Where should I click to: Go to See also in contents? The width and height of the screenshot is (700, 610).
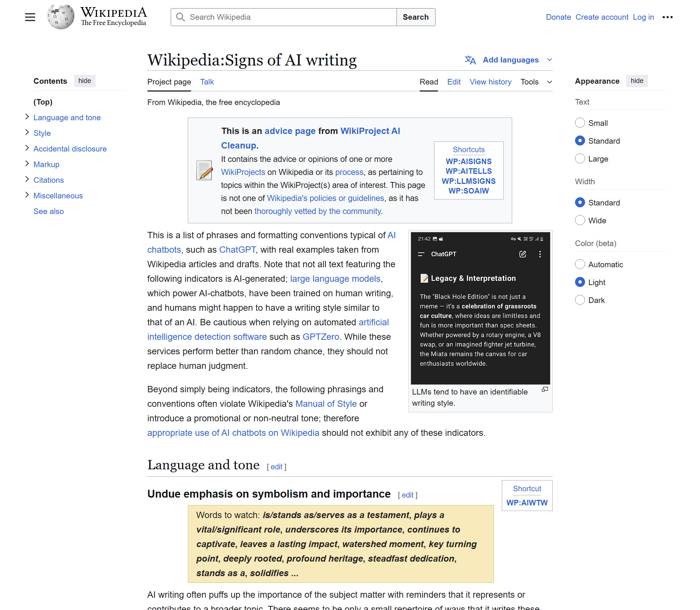(49, 211)
